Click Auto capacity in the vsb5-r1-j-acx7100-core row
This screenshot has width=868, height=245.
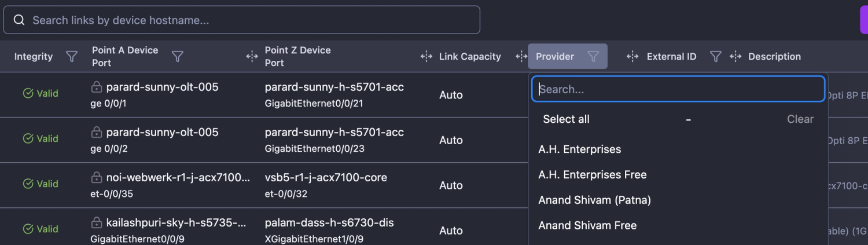click(x=451, y=185)
